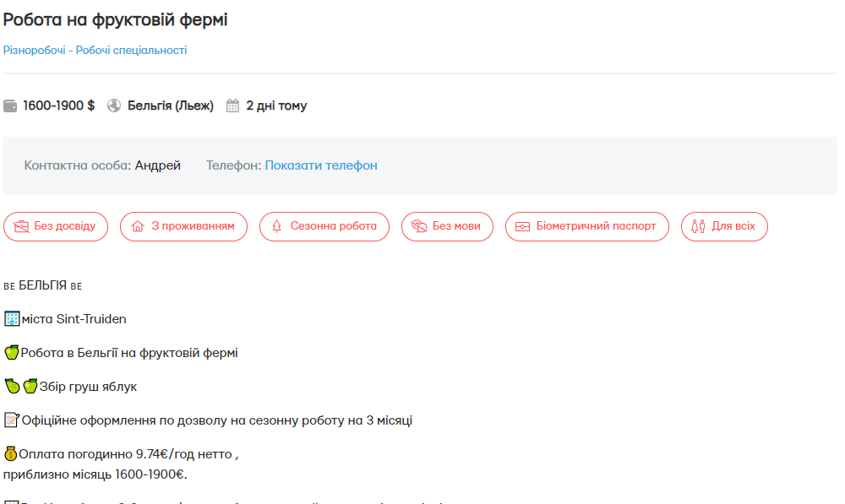
Task: Click house icon in З проживанням tag
Action: (138, 226)
